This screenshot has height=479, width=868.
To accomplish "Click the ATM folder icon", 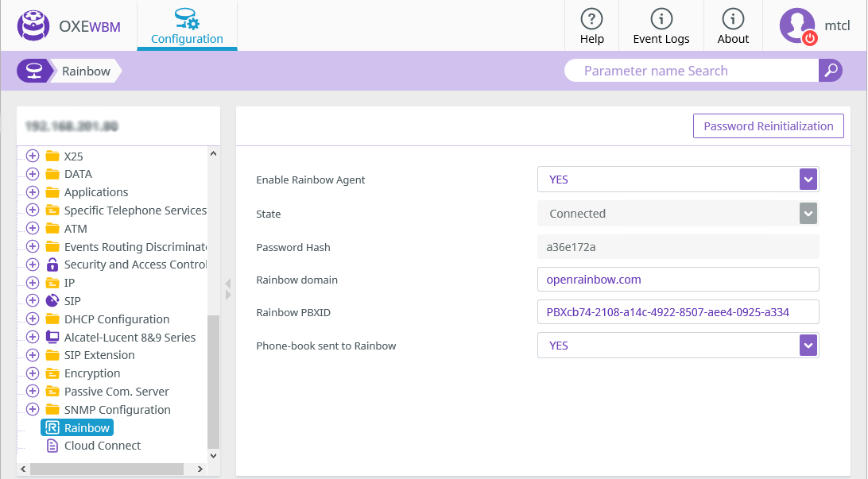I will 52,229.
